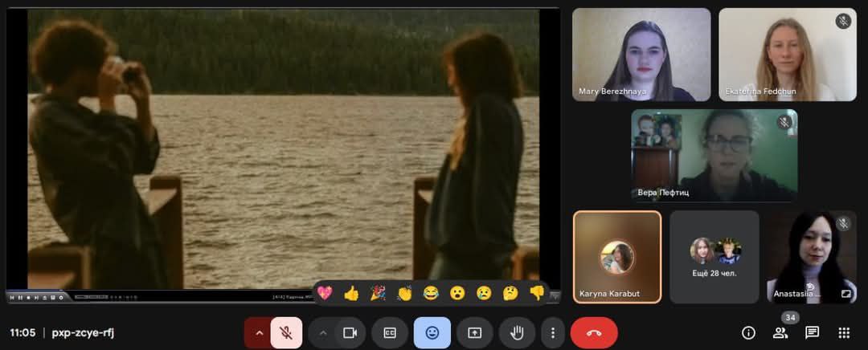Viewport: 868px width, 350px height.
Task: Send the thumbs down reaction
Action: tap(537, 293)
